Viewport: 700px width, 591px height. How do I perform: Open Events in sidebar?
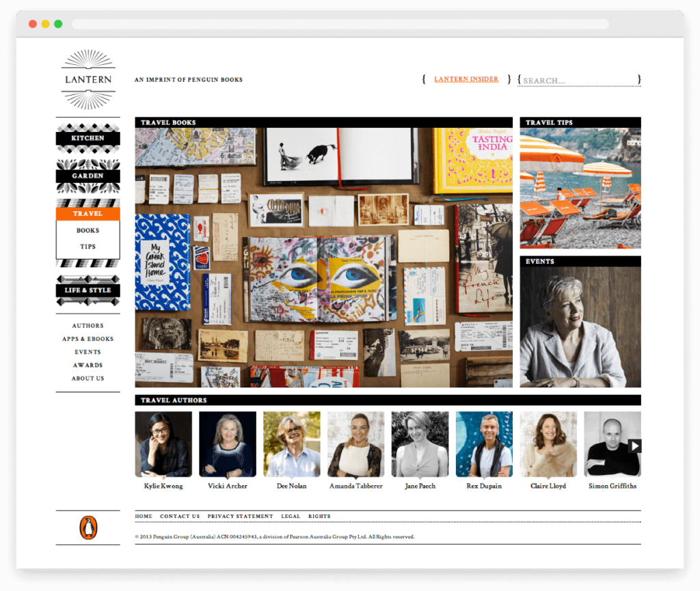click(x=88, y=352)
